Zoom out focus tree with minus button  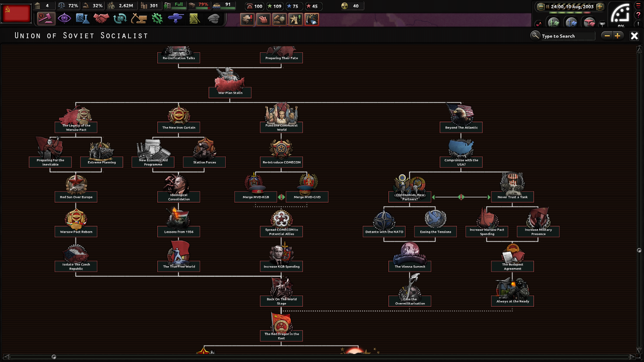pyautogui.click(x=607, y=36)
